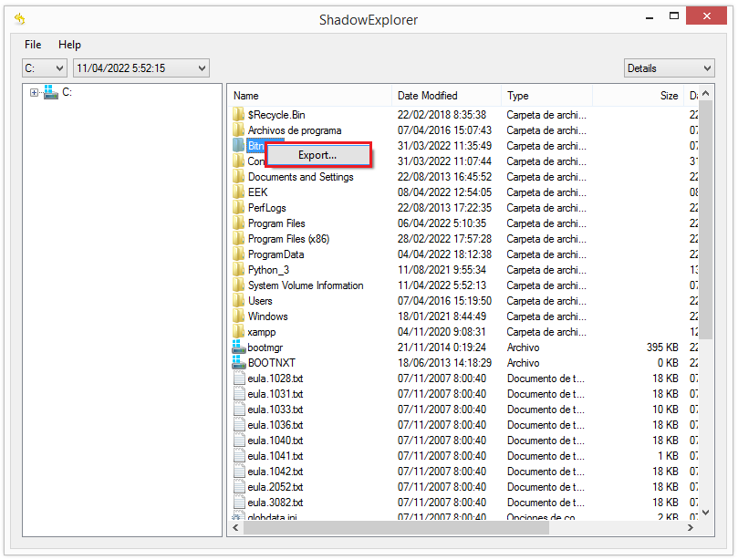Viewport: 738px width, 560px height.
Task: Click the Windows folder icon
Action: [x=239, y=316]
